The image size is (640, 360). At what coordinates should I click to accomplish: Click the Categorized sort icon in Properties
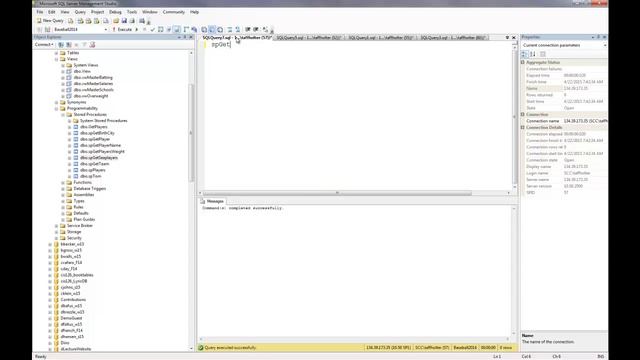(x=525, y=54)
